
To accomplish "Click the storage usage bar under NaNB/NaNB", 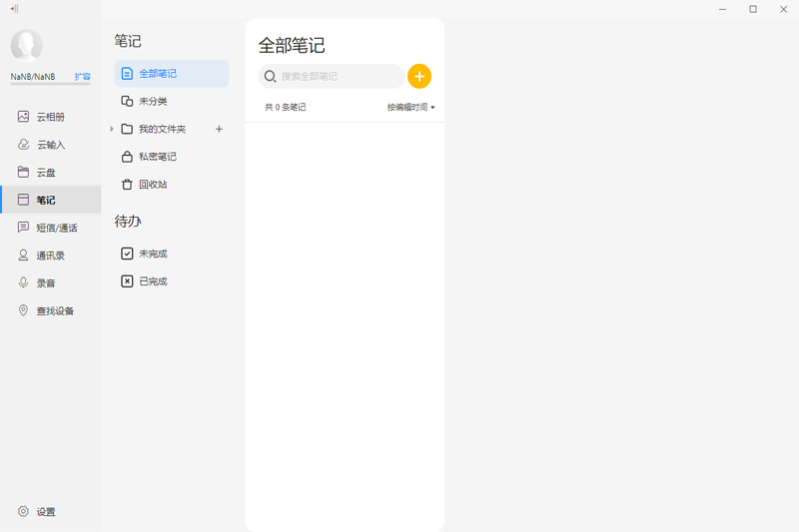I will point(51,84).
